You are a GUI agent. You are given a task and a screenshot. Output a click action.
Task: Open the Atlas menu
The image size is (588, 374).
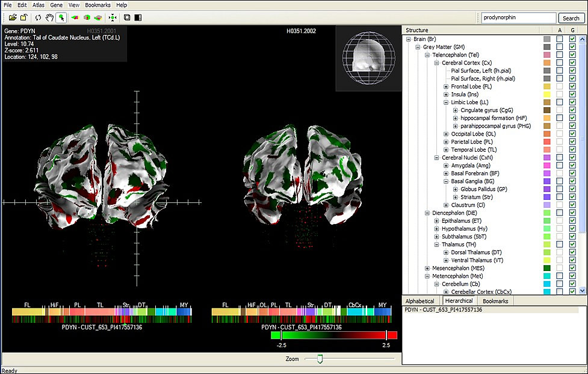39,5
